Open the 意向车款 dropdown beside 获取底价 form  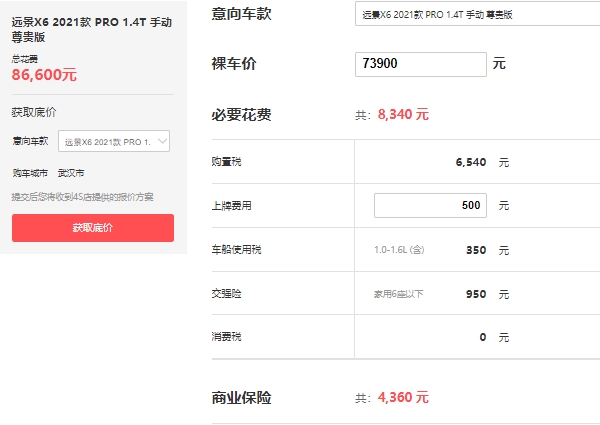click(x=113, y=141)
